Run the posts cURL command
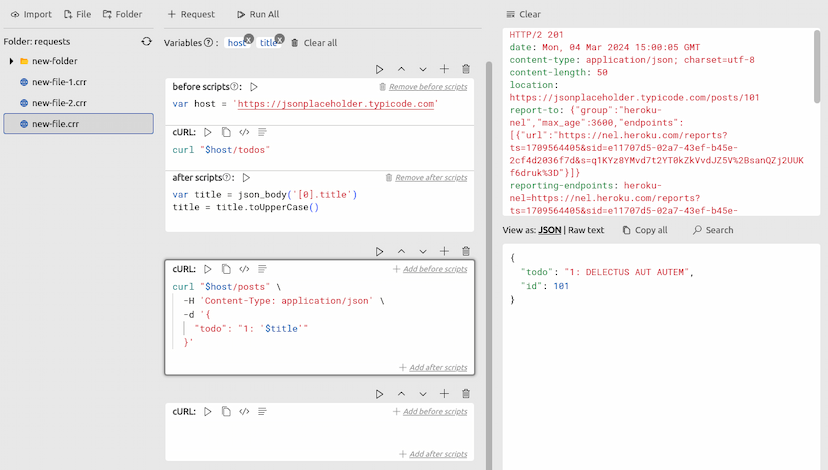Image resolution: width=828 pixels, height=470 pixels. (x=208, y=269)
